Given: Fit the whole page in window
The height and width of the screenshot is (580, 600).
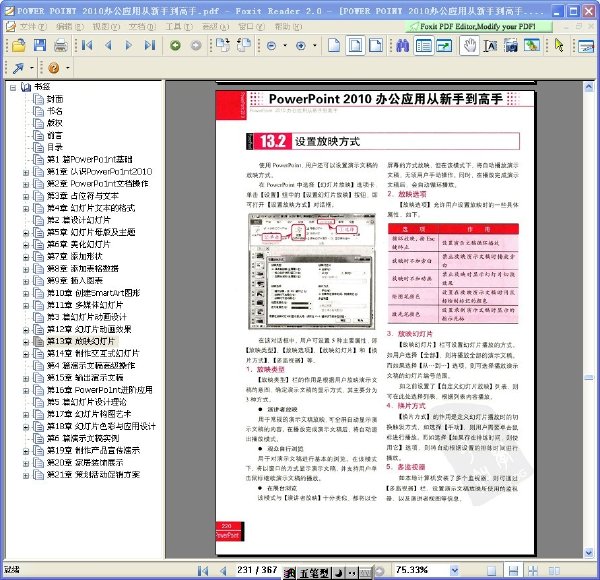Looking at the screenshot, I should pyautogui.click(x=355, y=46).
